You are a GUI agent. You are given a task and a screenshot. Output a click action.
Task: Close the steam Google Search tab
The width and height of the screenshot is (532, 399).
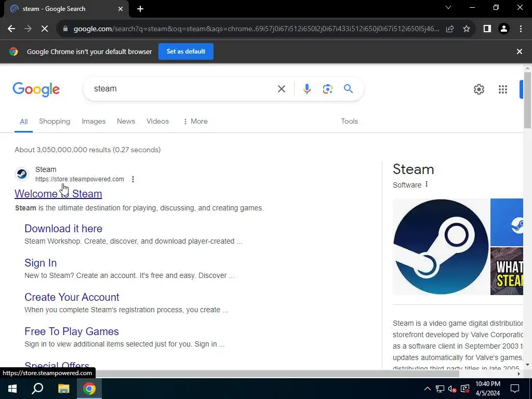(x=121, y=9)
